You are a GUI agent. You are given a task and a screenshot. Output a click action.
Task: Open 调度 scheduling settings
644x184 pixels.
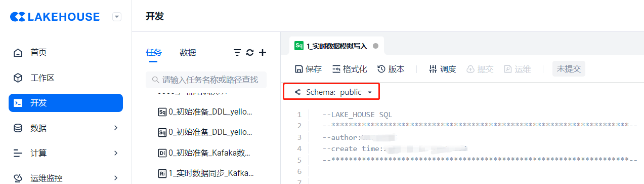442,69
